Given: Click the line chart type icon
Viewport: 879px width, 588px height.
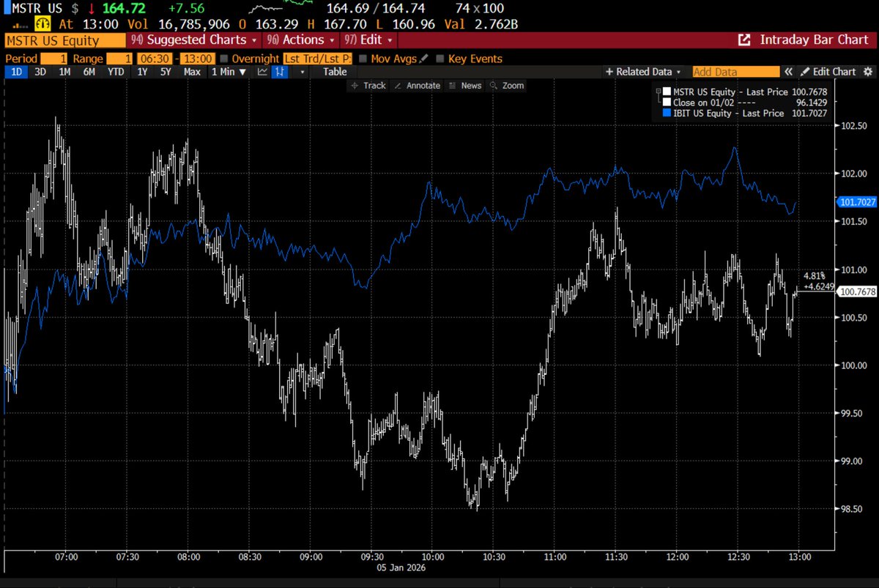Looking at the screenshot, I should [x=262, y=72].
